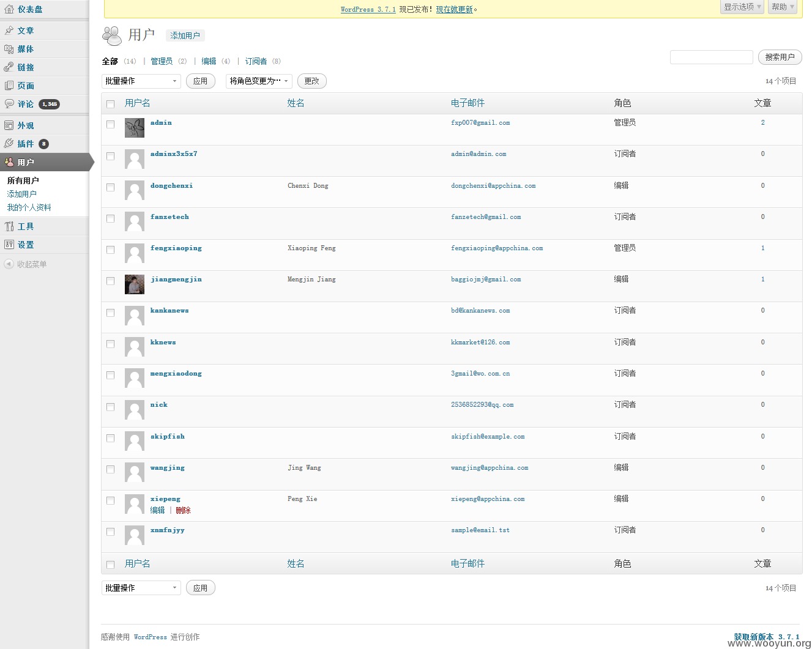Click the red 删除 link under xiepeng
This screenshot has width=812, height=649.
(183, 510)
